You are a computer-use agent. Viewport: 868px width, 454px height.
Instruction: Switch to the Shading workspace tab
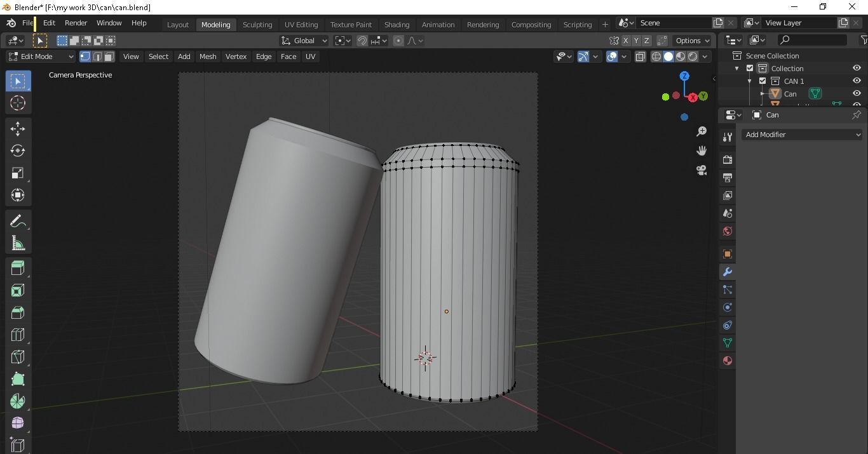(x=397, y=25)
